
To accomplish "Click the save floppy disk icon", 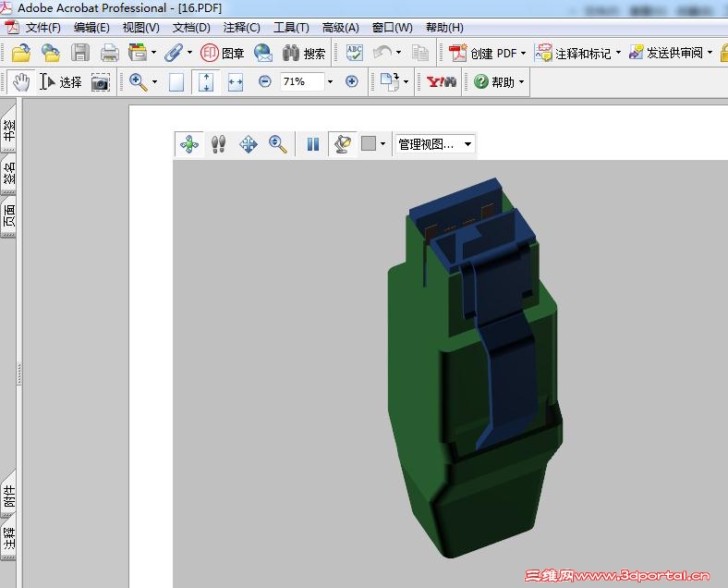I will point(80,53).
